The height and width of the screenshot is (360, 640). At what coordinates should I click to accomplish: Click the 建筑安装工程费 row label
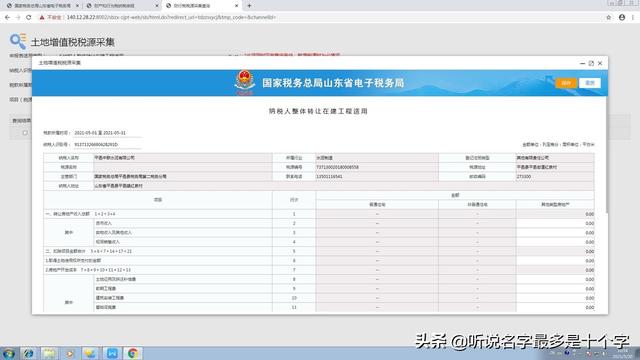coord(109,298)
